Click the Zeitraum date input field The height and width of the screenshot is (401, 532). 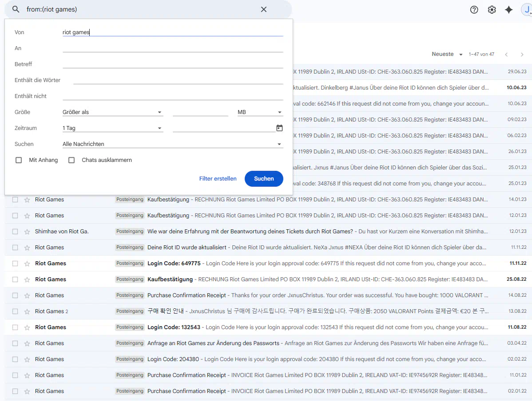[224, 128]
